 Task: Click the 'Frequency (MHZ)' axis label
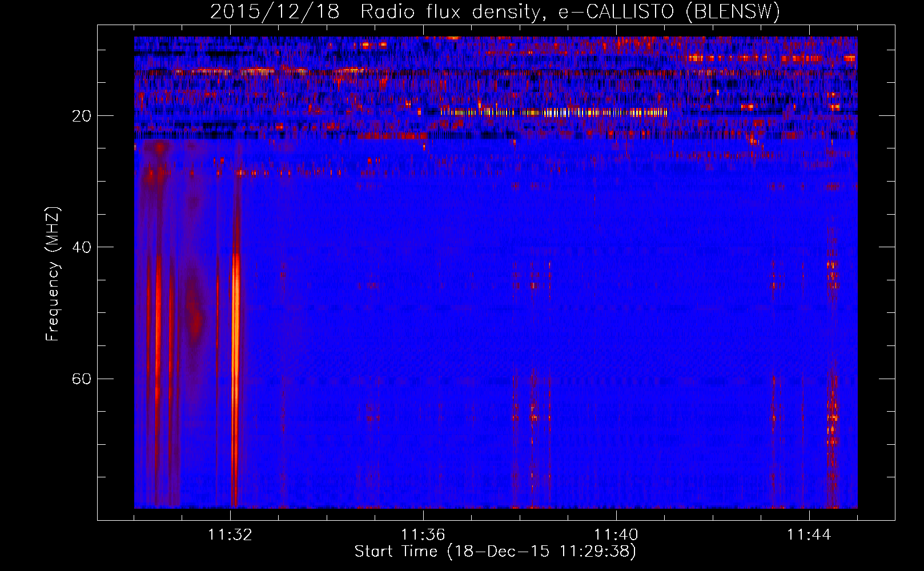click(52, 274)
